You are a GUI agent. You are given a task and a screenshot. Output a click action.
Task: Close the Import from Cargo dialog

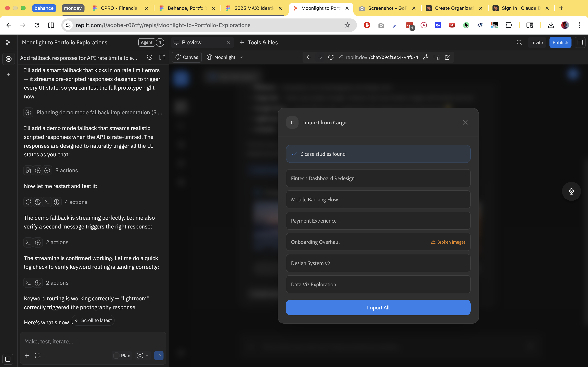[x=465, y=122]
